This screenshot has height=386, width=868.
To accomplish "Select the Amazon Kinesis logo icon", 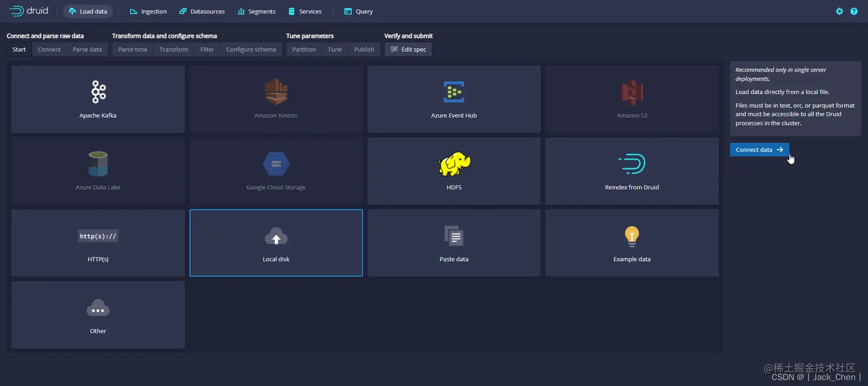I will coord(276,92).
